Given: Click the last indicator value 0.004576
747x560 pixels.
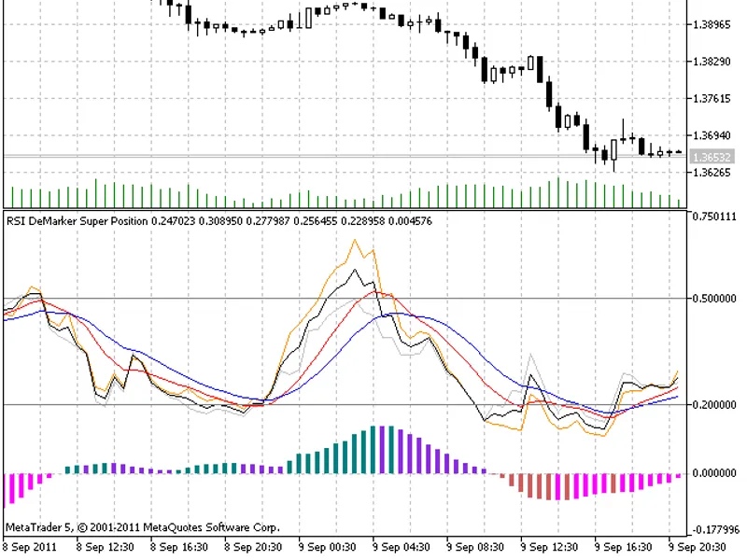Looking at the screenshot, I should click(410, 221).
